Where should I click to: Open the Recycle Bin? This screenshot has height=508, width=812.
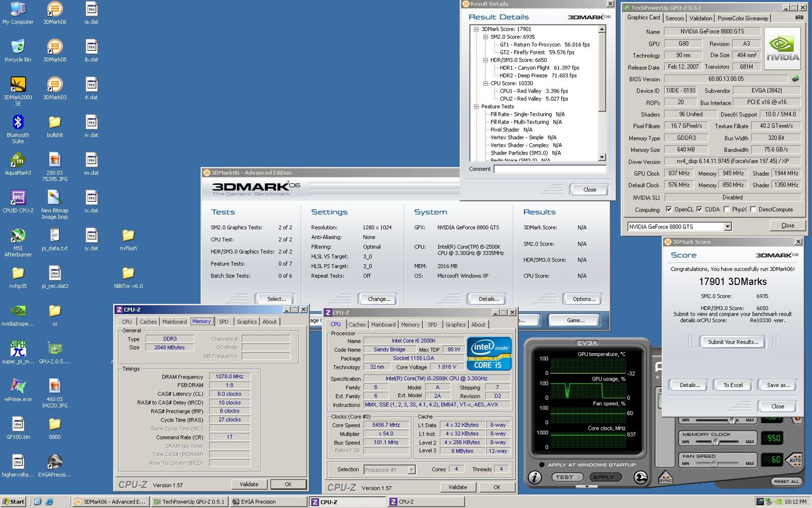[18, 51]
